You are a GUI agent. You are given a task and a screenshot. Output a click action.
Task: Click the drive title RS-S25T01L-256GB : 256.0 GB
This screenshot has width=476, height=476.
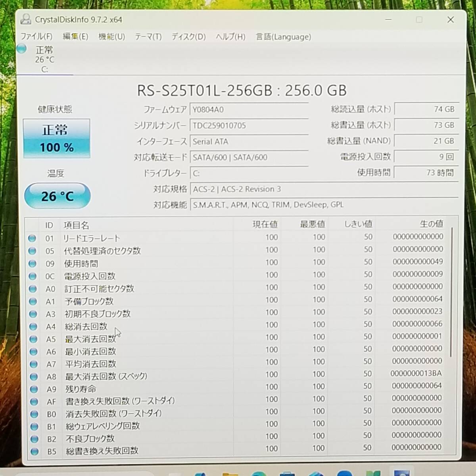pyautogui.click(x=242, y=90)
